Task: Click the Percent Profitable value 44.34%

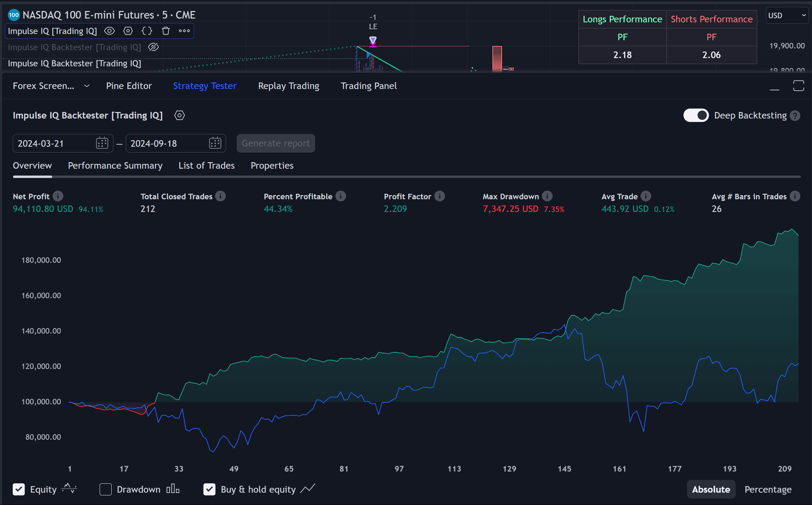Action: (278, 209)
